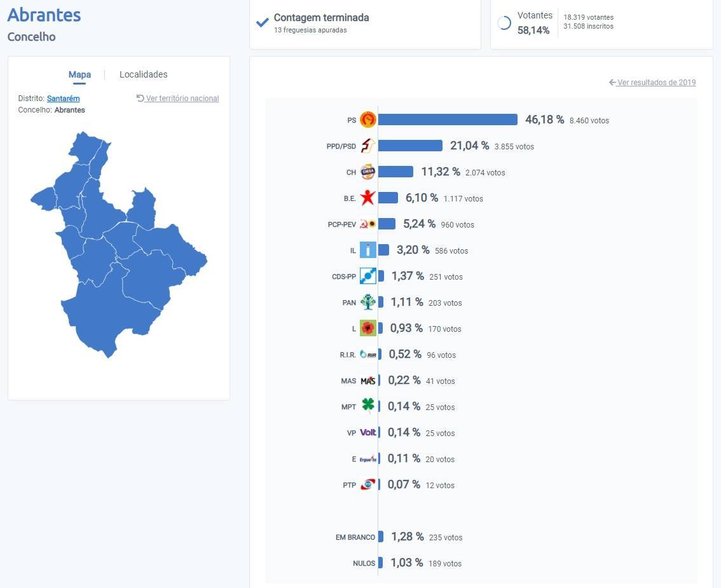Click the CDS-PP party logo
Screen dimensions: 721x588
367,276
